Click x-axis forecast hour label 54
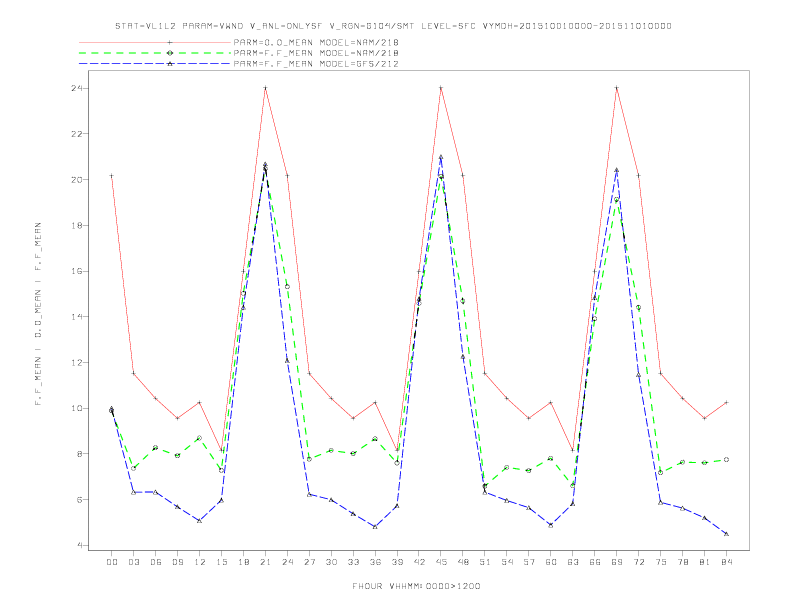The width and height of the screenshot is (792, 612). pyautogui.click(x=507, y=562)
